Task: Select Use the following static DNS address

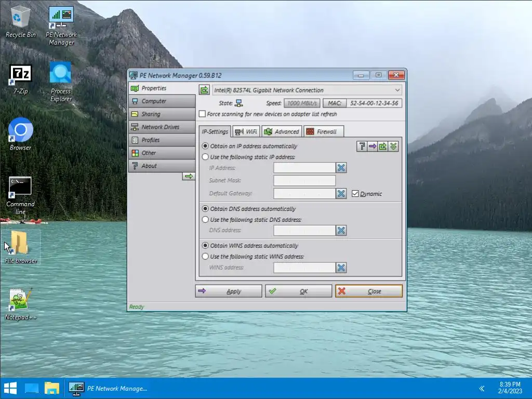Action: tap(252, 220)
